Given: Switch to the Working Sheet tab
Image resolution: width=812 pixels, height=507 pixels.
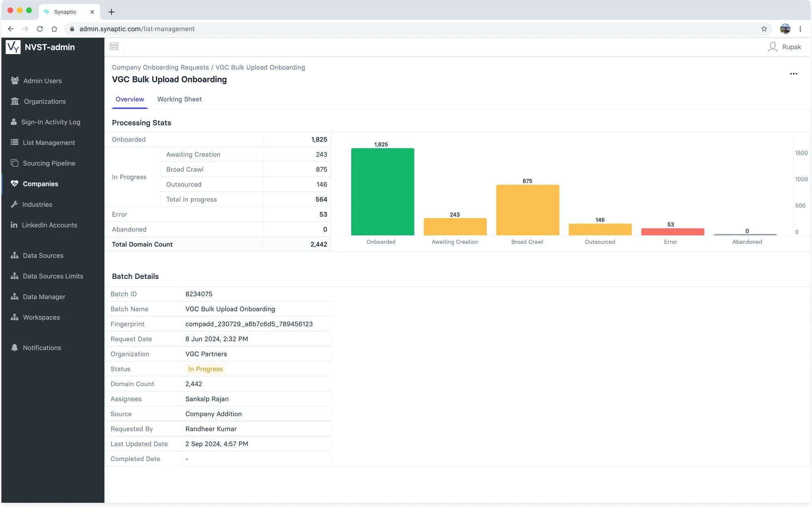Looking at the screenshot, I should click(179, 99).
